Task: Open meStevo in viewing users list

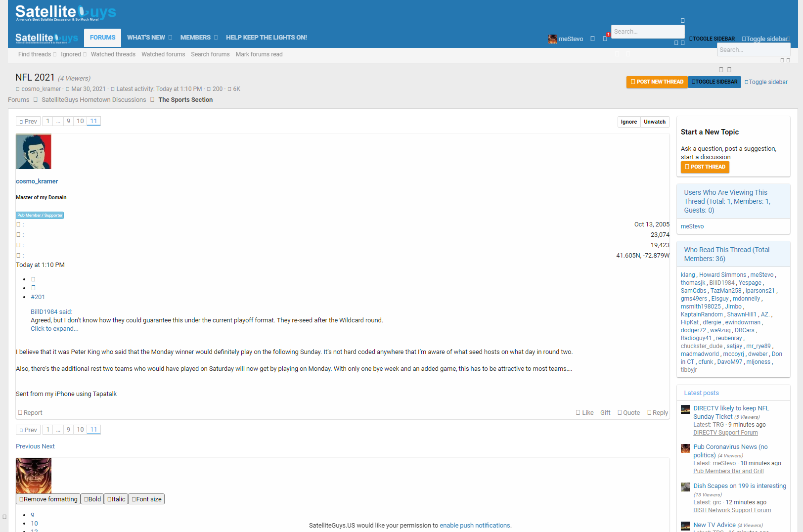Action: pyautogui.click(x=692, y=226)
